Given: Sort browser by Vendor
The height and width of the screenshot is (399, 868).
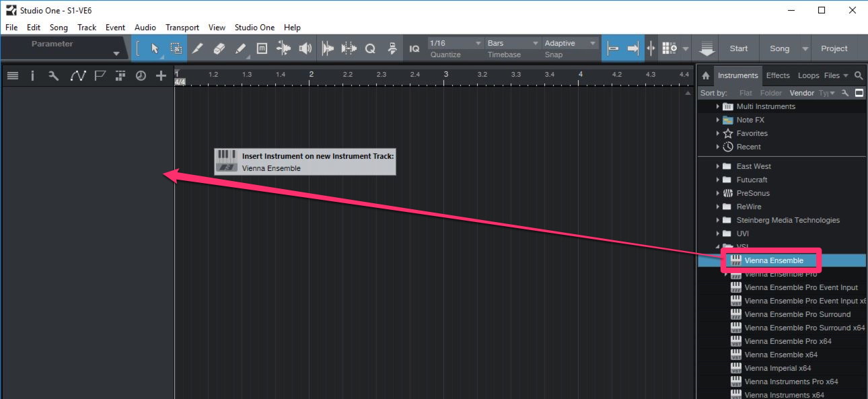Looking at the screenshot, I should (802, 93).
